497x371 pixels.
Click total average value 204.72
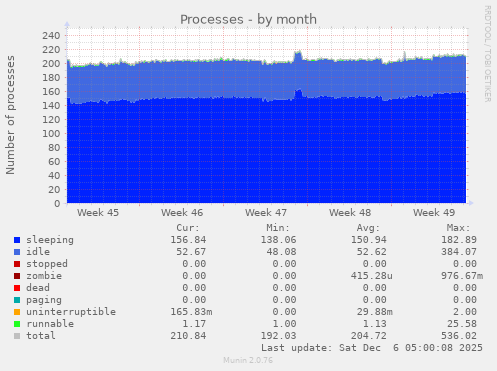(369, 336)
